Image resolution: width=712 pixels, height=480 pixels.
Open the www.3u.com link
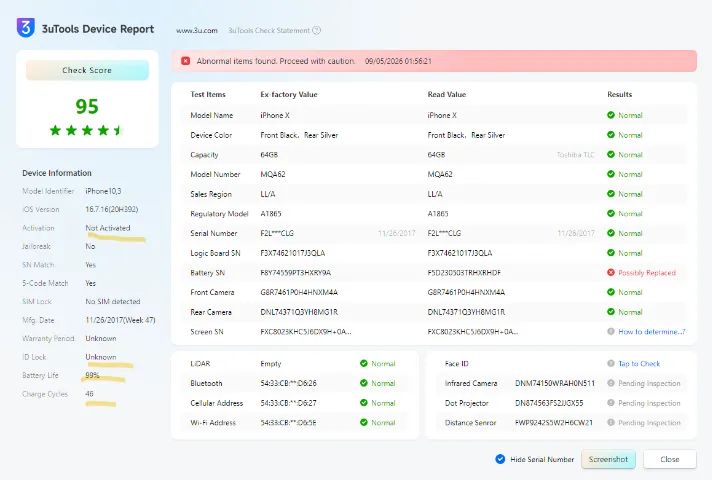click(197, 30)
